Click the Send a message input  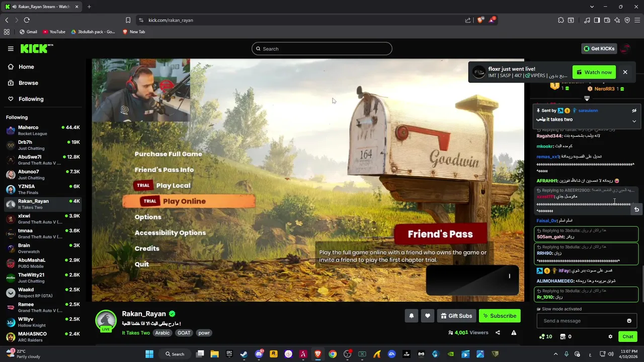pos(581,321)
